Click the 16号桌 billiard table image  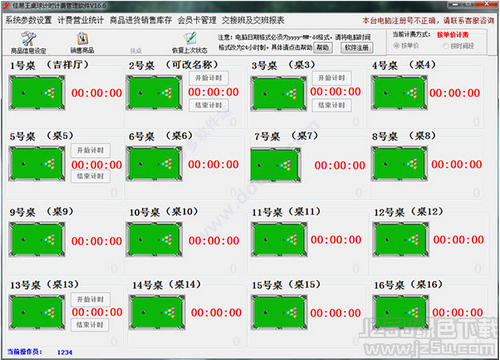(x=400, y=313)
